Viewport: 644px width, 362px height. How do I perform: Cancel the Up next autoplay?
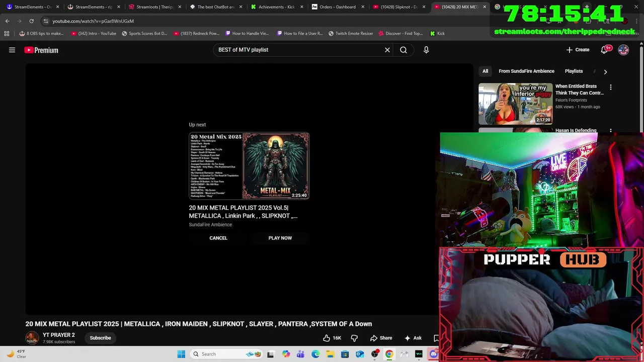click(x=218, y=238)
